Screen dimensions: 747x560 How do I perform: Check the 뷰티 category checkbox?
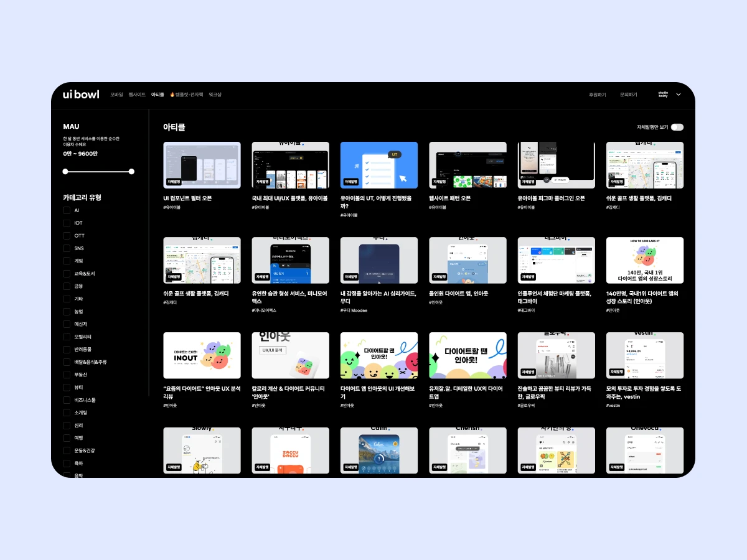tap(67, 387)
